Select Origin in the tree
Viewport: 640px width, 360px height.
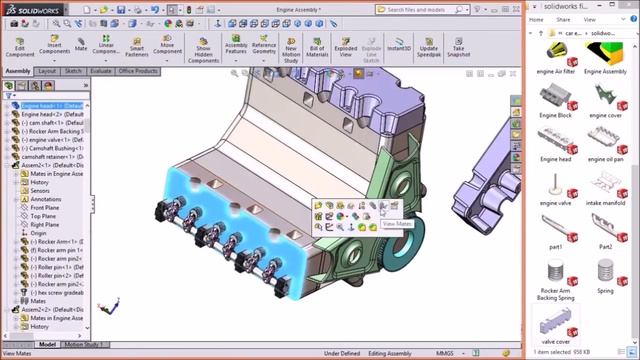tap(38, 233)
